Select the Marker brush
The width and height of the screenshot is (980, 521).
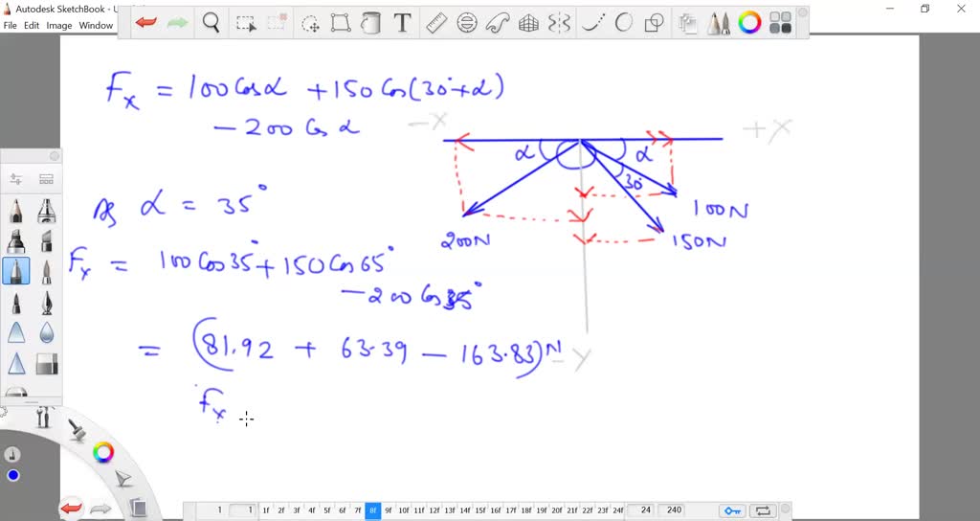coord(16,241)
